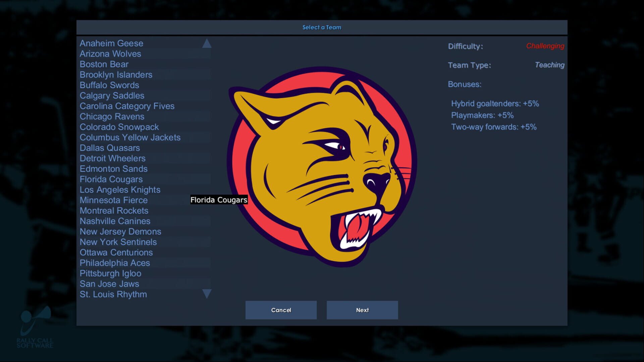Select the Colorado Snowpack team
The image size is (644, 362).
click(x=119, y=127)
